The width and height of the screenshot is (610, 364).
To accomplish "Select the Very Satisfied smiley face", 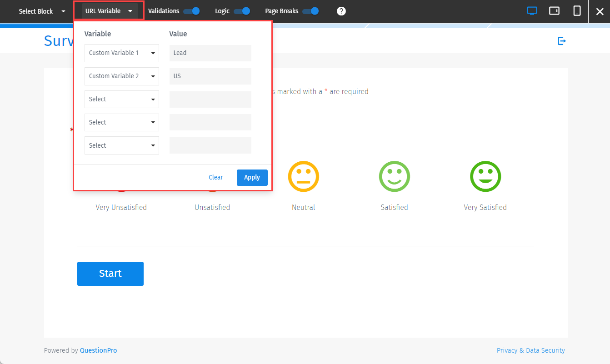I will point(485,176).
